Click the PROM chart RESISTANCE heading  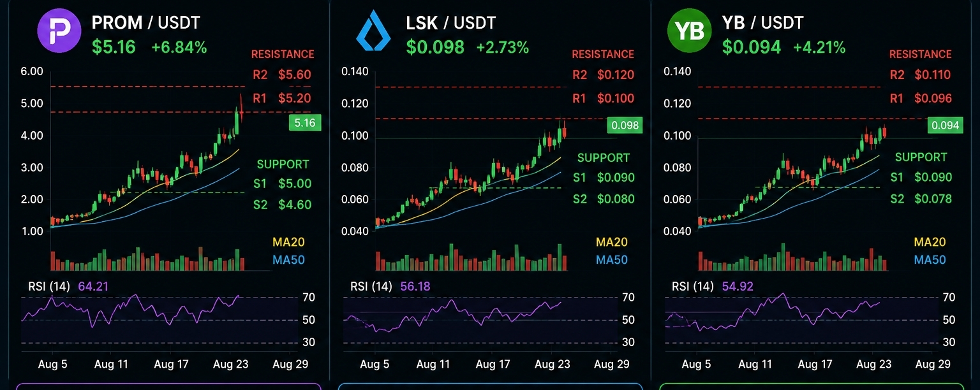point(283,54)
